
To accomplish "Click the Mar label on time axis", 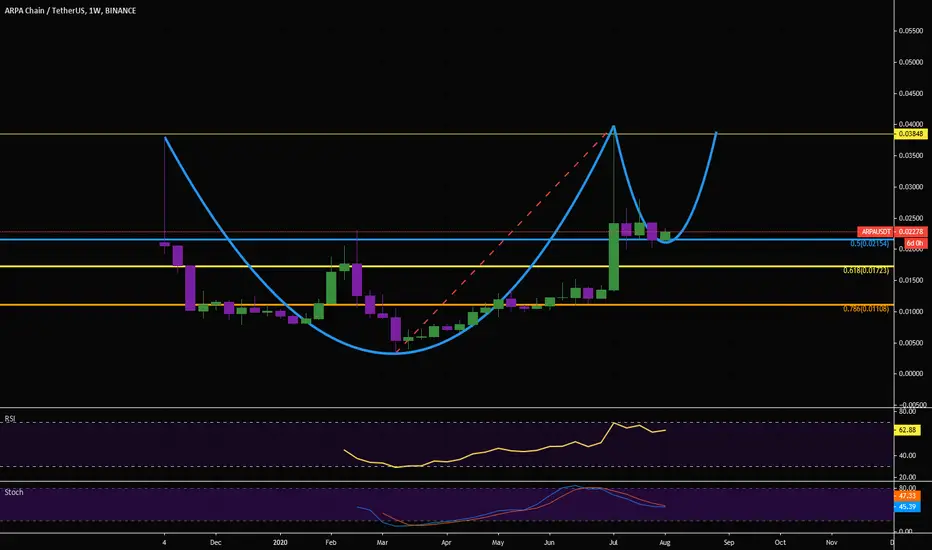I will pyautogui.click(x=382, y=542).
